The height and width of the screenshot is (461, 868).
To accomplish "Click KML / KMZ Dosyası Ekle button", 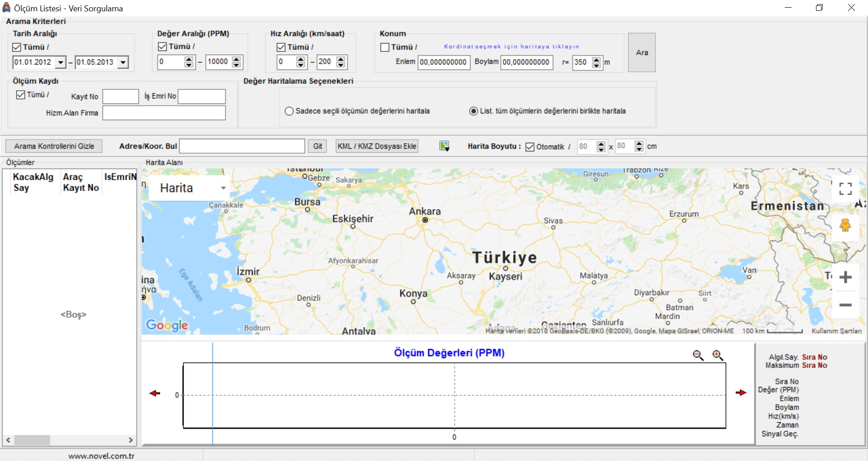I will click(x=377, y=146).
